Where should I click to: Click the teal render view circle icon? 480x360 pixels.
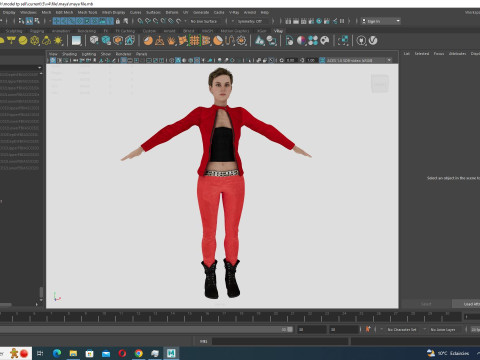coord(319,21)
